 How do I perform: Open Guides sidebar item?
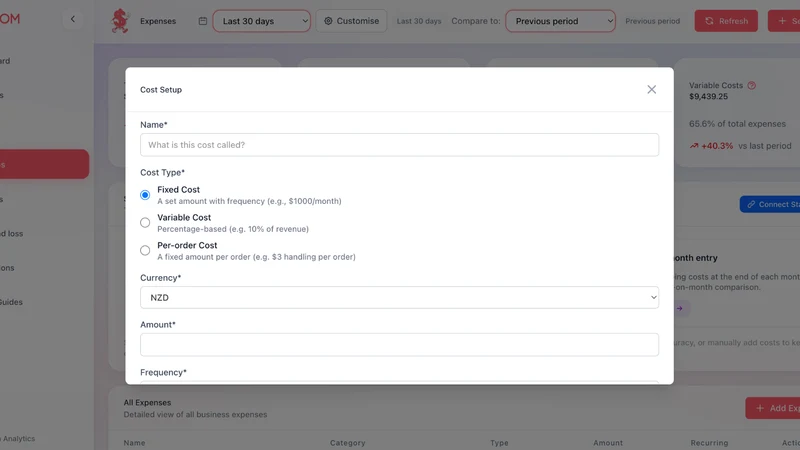coord(11,302)
